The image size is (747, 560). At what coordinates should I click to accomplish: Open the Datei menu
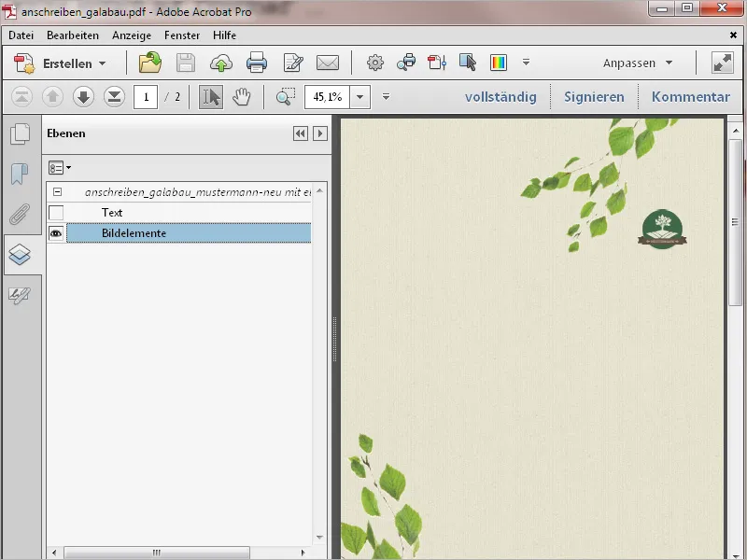pos(21,35)
